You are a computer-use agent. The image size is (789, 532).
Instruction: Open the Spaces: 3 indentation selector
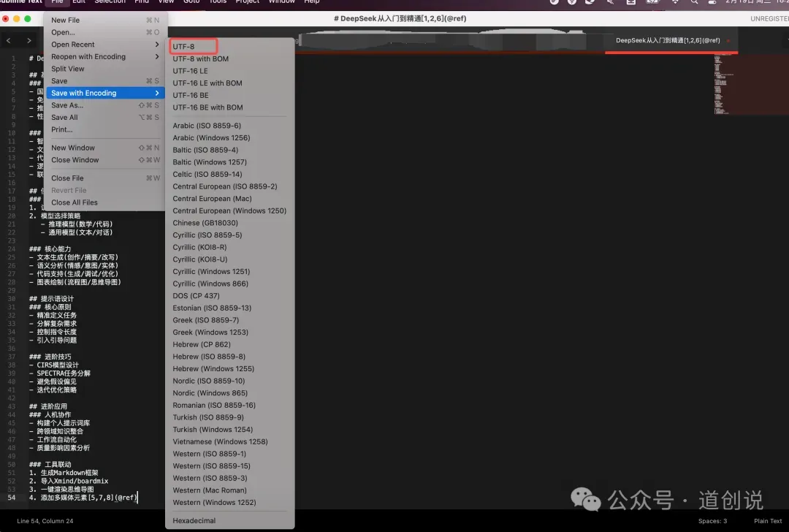(x=712, y=521)
